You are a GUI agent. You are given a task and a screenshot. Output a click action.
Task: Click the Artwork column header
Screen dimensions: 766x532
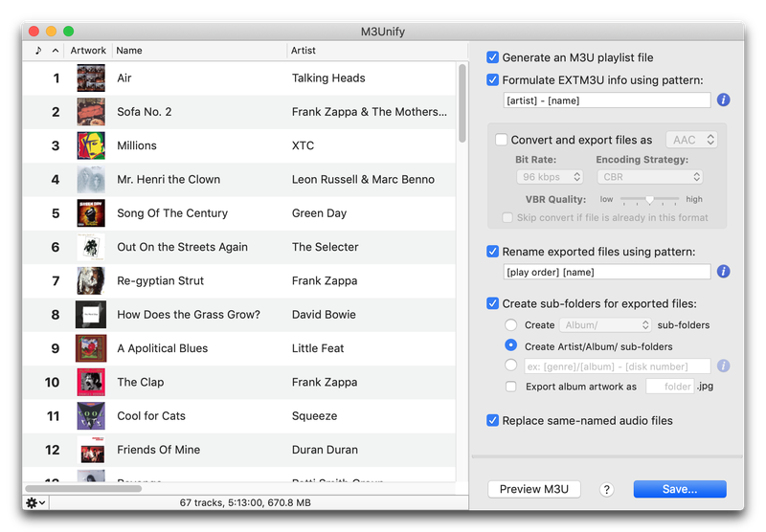88,51
